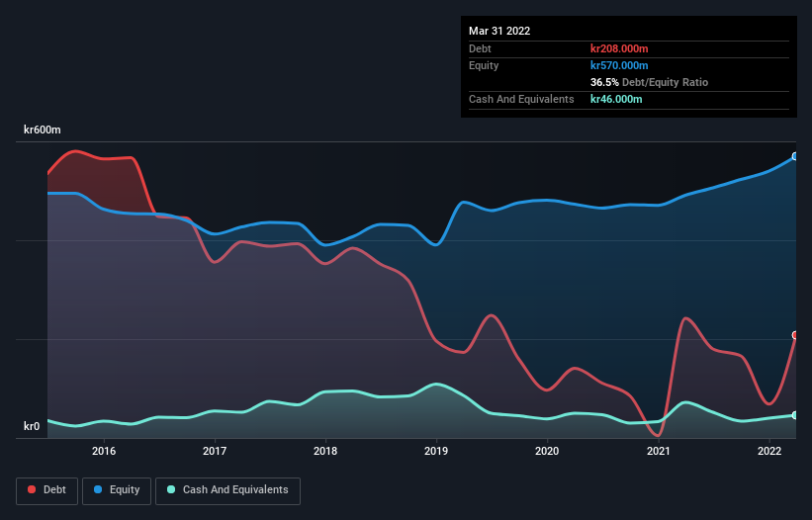Select the teal Cash endpoint marker

click(x=795, y=415)
